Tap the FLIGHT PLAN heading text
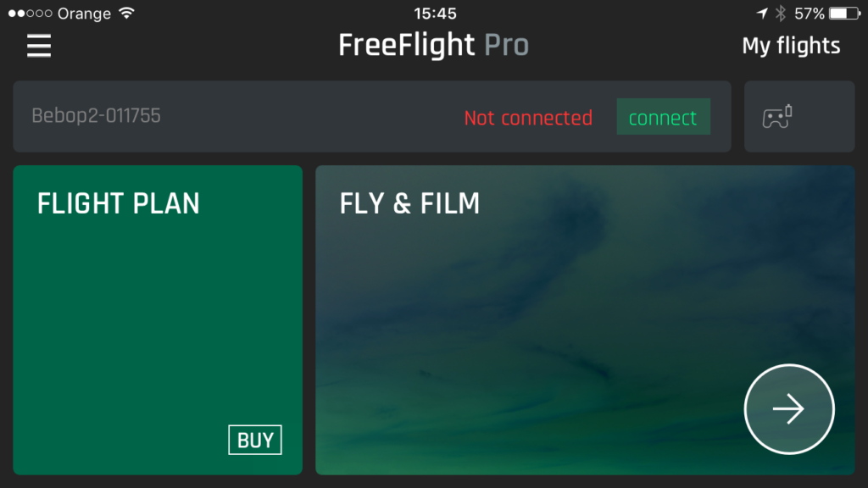The height and width of the screenshot is (488, 868). [118, 203]
